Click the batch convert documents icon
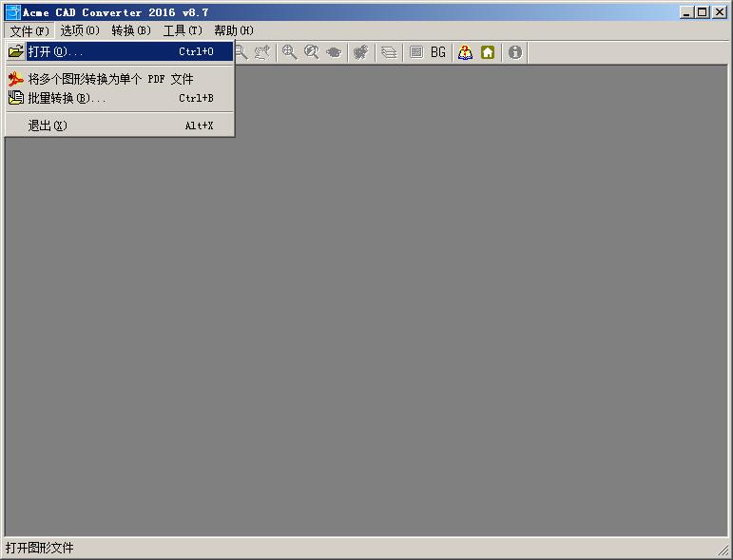 (x=16, y=98)
